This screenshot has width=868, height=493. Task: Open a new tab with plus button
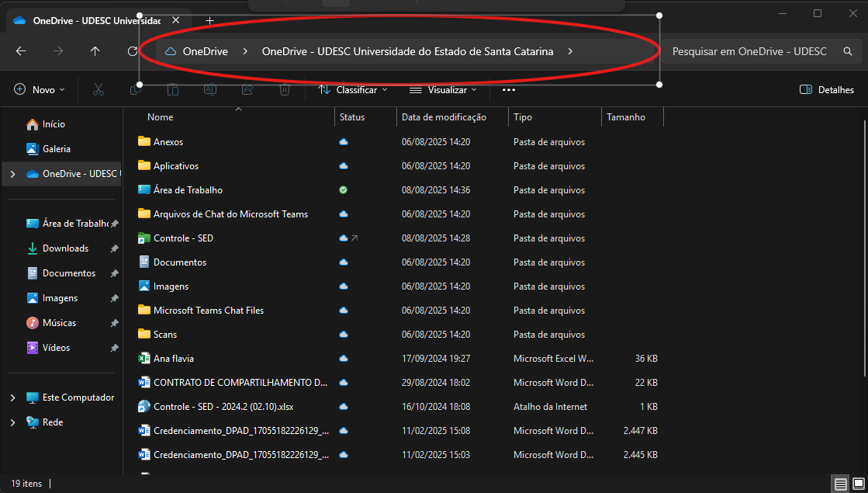(x=209, y=21)
